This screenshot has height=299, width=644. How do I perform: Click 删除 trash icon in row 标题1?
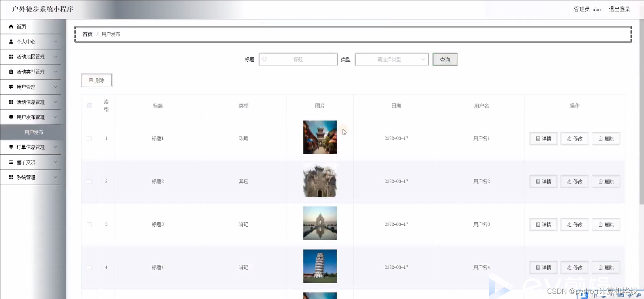600,139
